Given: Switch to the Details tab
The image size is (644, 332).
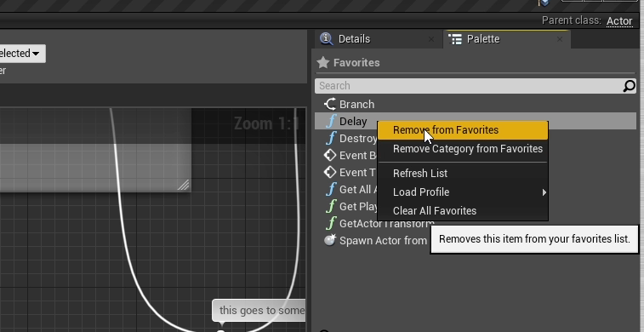Looking at the screenshot, I should (x=354, y=39).
